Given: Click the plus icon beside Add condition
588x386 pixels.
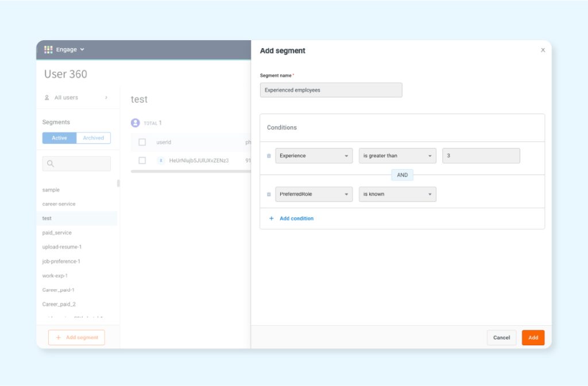Looking at the screenshot, I should [x=272, y=219].
